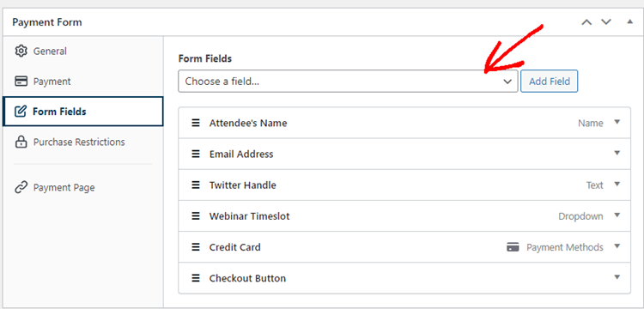Viewport: 644px width, 309px height.
Task: Click the padlock icon for Purchase Restrictions
Action: (21, 142)
